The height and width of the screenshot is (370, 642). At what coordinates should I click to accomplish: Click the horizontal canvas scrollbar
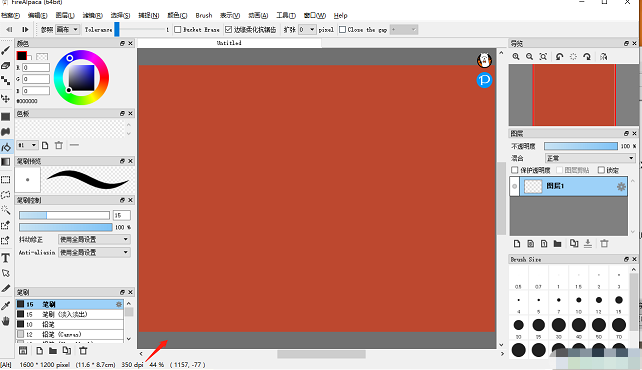pos(321,354)
